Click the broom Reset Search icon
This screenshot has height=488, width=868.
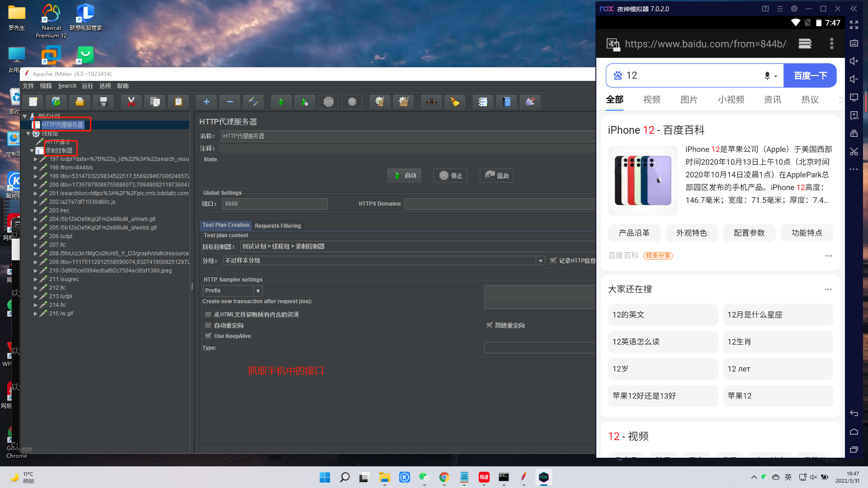coord(455,102)
